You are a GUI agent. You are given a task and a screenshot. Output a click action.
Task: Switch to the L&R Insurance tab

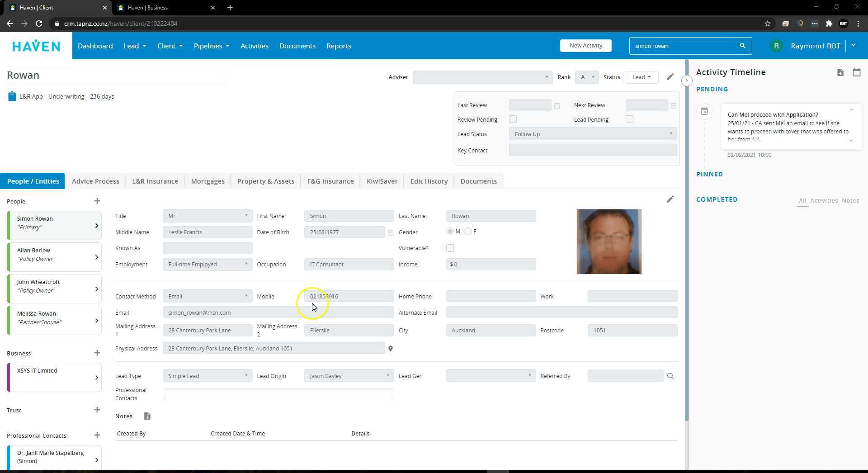tap(155, 181)
